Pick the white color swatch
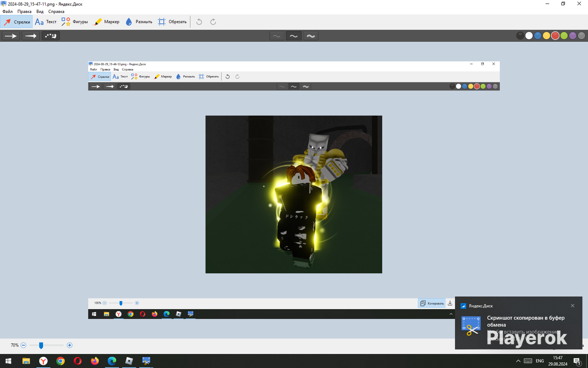588x368 pixels. [x=529, y=36]
